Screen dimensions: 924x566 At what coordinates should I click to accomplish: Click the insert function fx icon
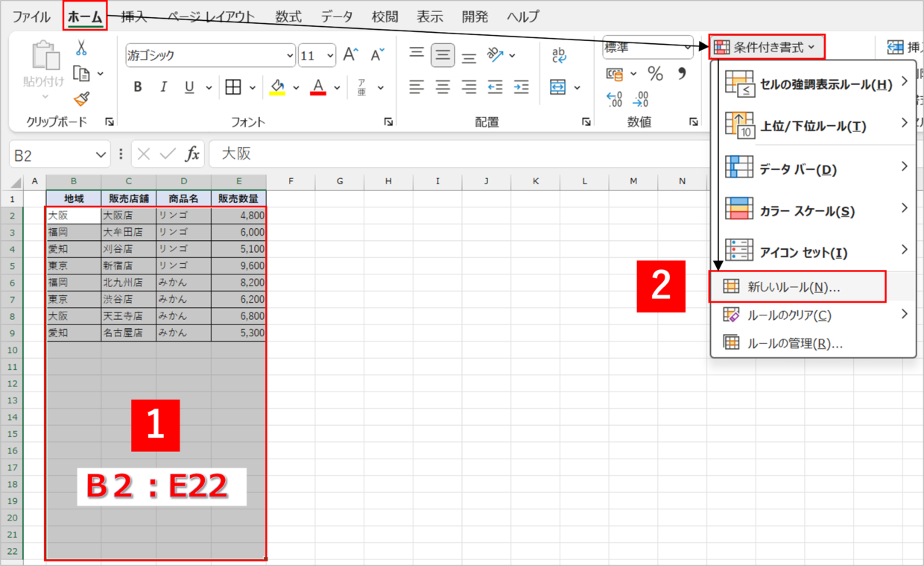[192, 154]
